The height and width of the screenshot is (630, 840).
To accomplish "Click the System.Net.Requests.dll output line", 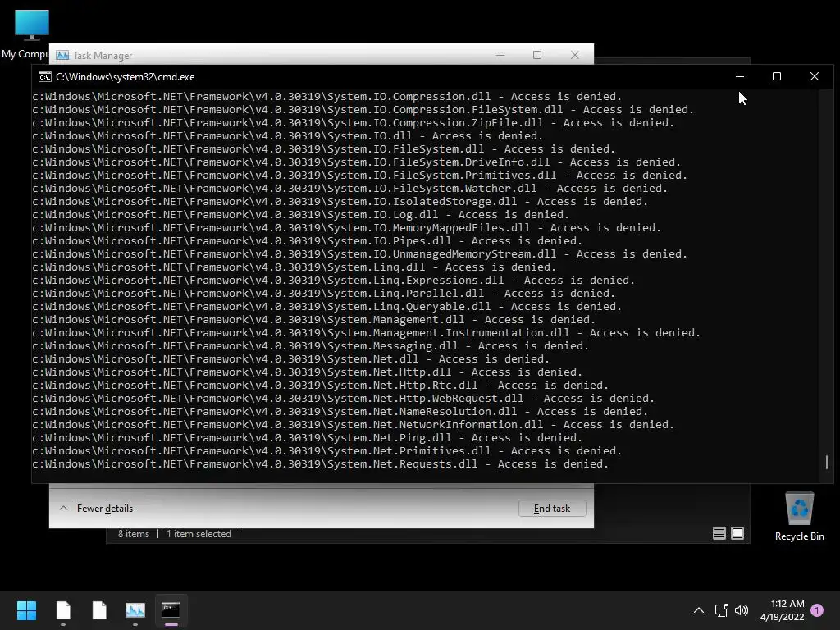I will [x=321, y=464].
